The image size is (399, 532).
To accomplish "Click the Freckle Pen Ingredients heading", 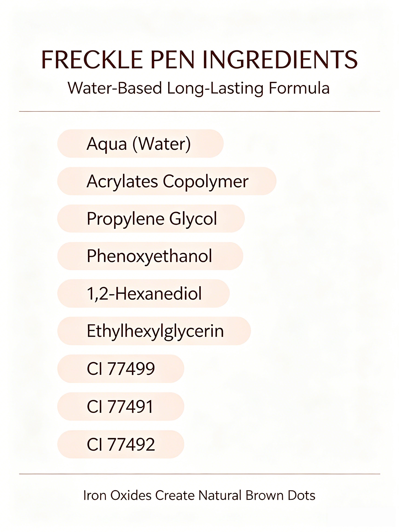I will click(x=199, y=59).
